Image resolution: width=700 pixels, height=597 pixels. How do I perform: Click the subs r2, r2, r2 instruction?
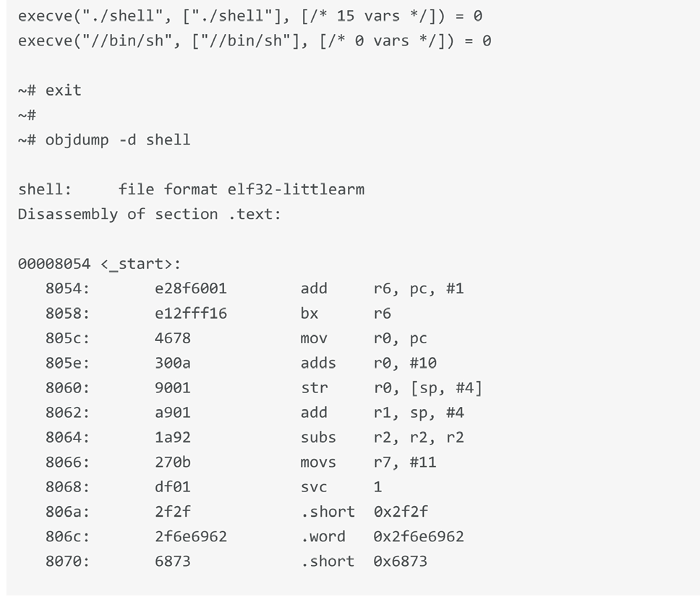coord(382,438)
